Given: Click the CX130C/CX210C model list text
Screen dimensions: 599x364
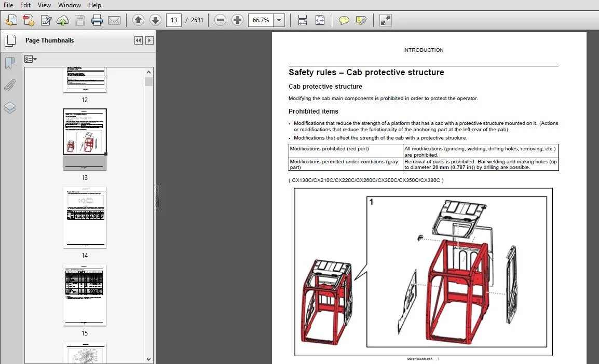Looking at the screenshot, I should pyautogui.click(x=366, y=180).
